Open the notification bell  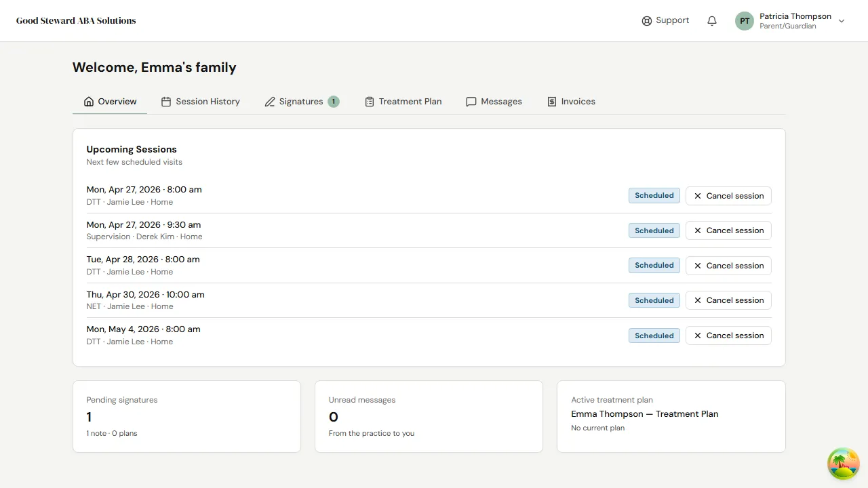point(711,20)
